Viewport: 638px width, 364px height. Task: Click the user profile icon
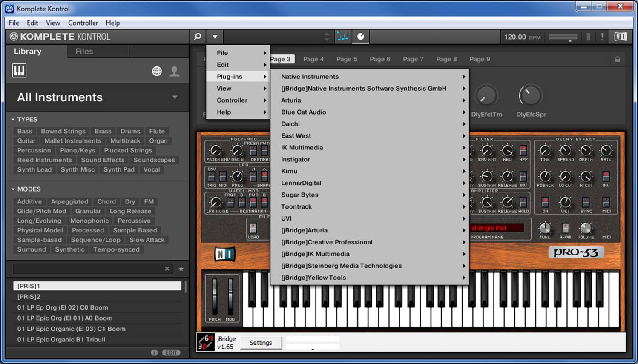tap(175, 72)
